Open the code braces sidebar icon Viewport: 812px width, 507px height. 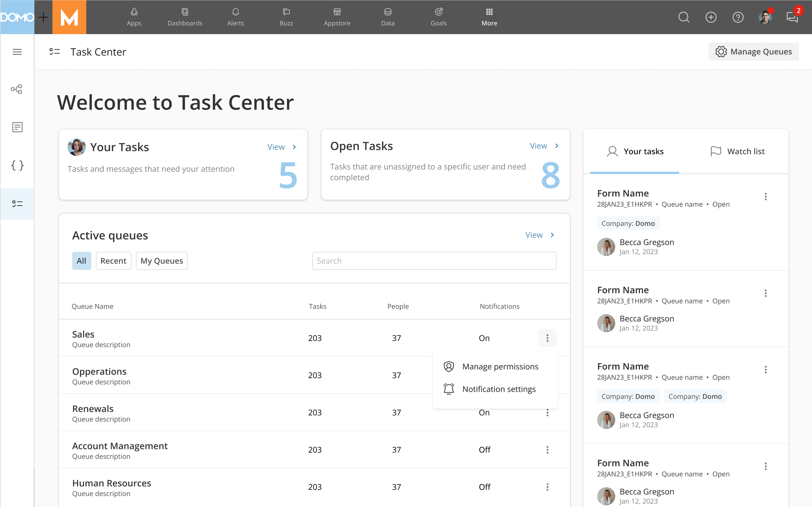pos(17,165)
